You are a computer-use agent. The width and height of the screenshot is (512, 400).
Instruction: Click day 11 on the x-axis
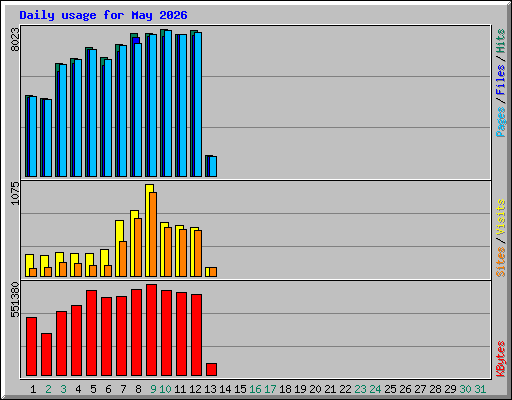tap(180, 389)
